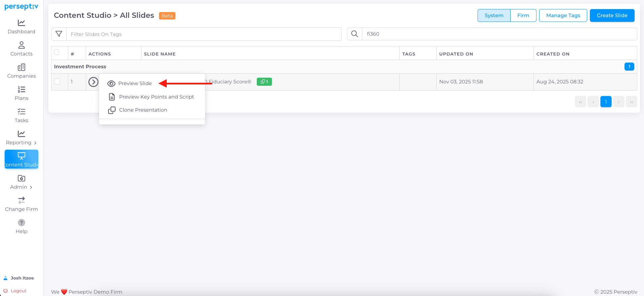Expand the Admin sidebar menu

[x=22, y=182]
